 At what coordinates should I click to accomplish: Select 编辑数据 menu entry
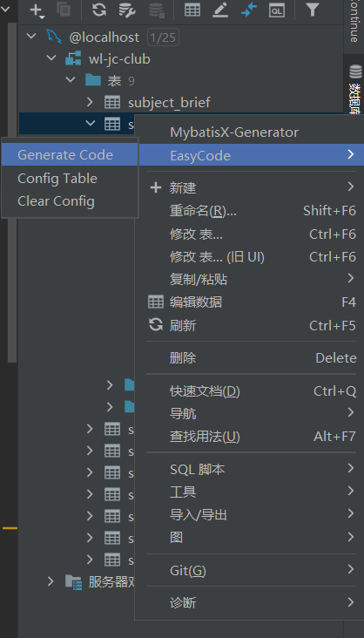251,302
